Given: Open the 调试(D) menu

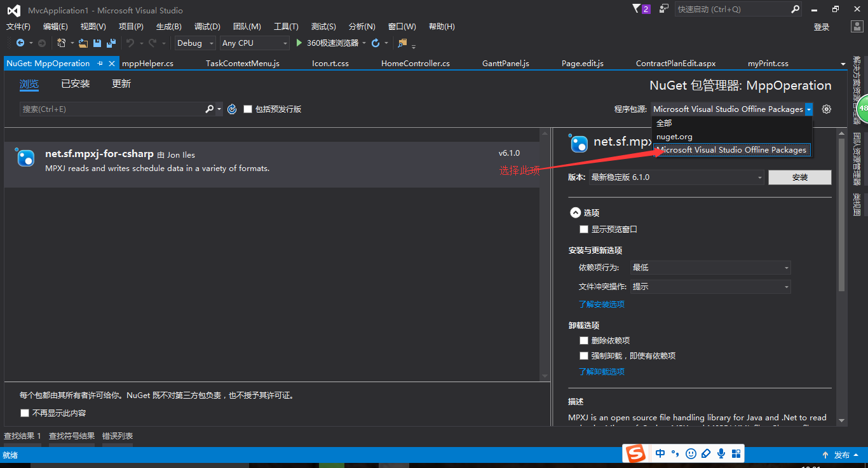Looking at the screenshot, I should [207, 27].
